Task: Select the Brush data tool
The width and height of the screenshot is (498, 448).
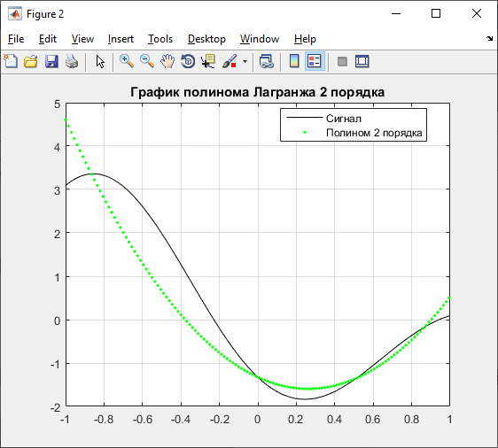Action: click(x=230, y=61)
